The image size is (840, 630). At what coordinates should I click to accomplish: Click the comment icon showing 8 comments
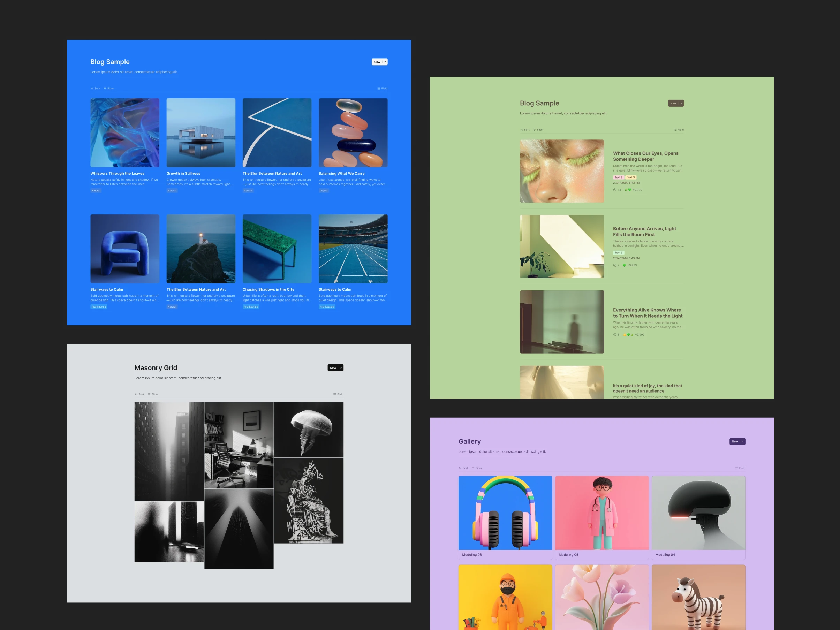point(615,335)
